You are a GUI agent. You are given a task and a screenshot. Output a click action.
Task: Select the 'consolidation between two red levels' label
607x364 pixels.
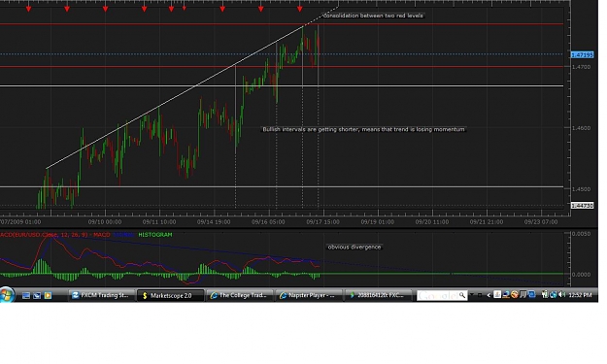point(373,16)
